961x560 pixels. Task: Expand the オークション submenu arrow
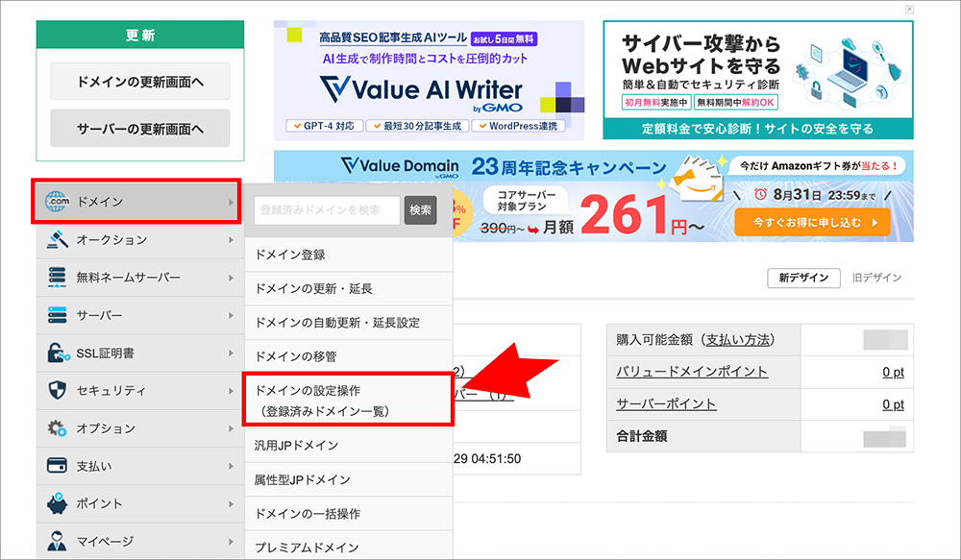click(x=231, y=240)
